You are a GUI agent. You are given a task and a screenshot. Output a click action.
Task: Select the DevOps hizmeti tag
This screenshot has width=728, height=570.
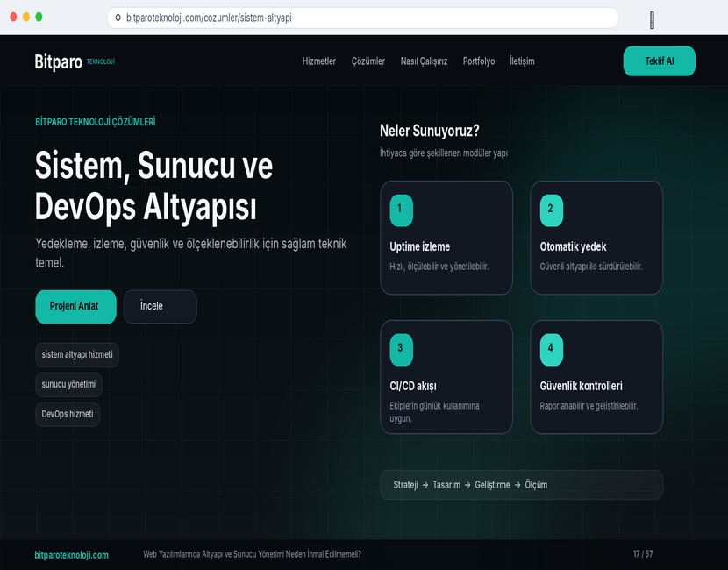tap(68, 414)
